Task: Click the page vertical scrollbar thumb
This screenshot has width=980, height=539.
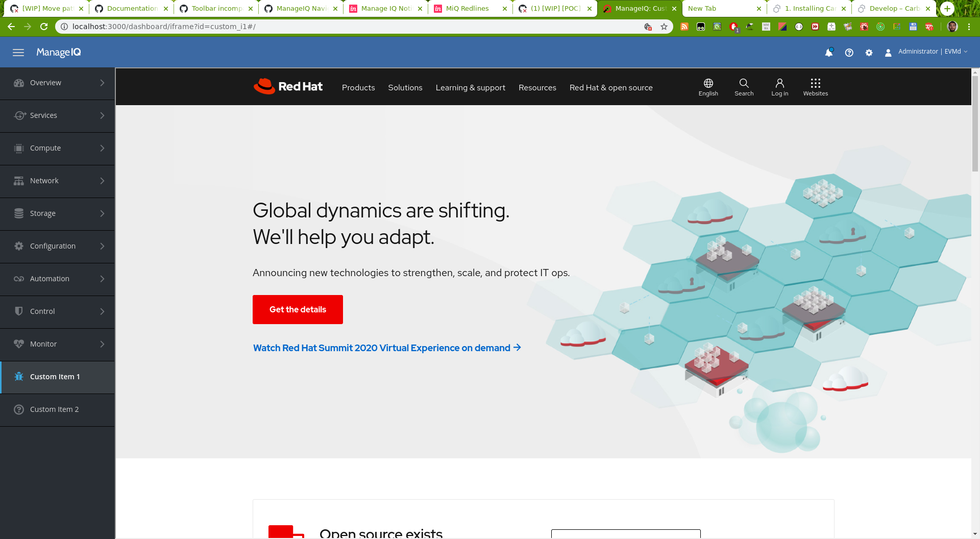Action: pyautogui.click(x=975, y=122)
